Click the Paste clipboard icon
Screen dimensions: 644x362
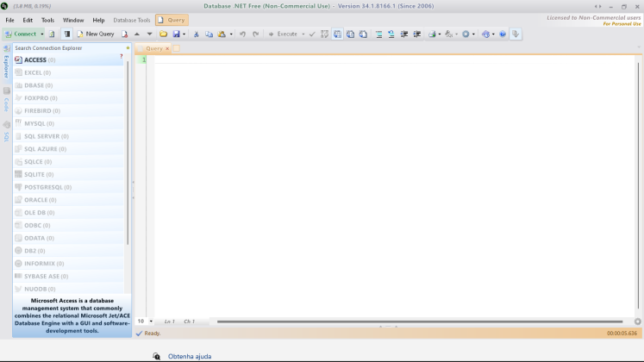click(x=222, y=34)
